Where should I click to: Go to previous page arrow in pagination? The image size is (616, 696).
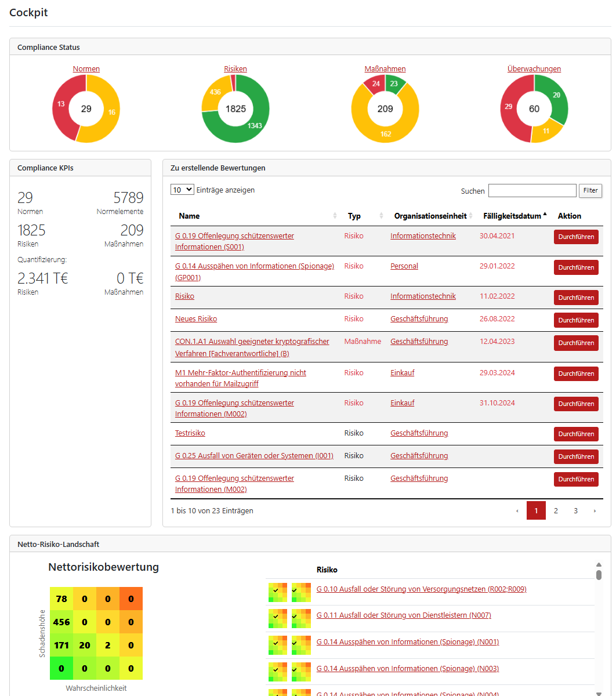coord(517,511)
